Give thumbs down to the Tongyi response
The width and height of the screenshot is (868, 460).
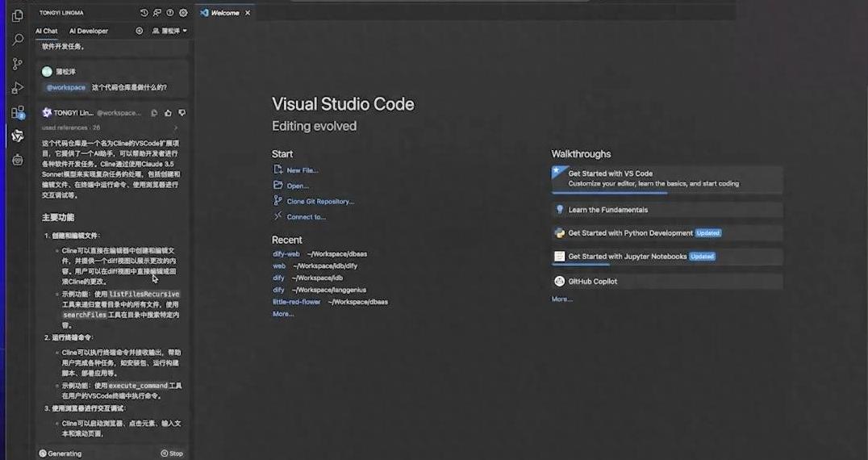tap(182, 113)
